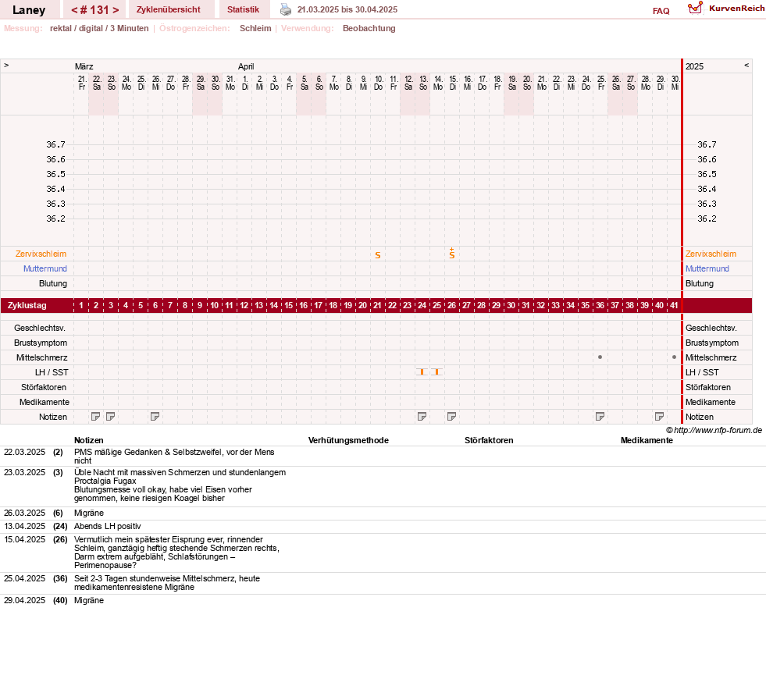Expand chart with left edge arrow
The width and height of the screenshot is (766, 700).
6,65
